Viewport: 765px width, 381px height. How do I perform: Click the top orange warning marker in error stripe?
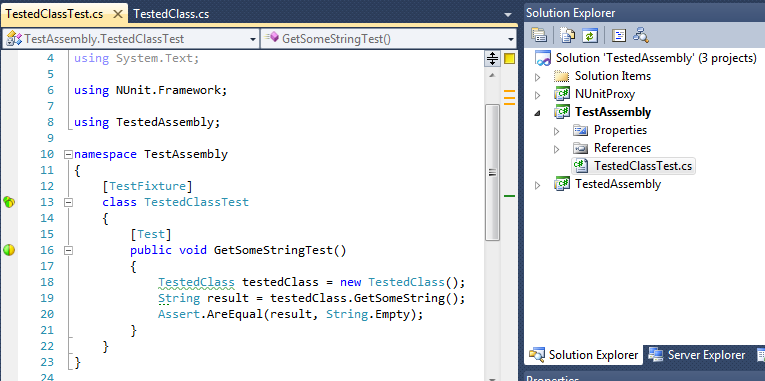pyautogui.click(x=509, y=91)
